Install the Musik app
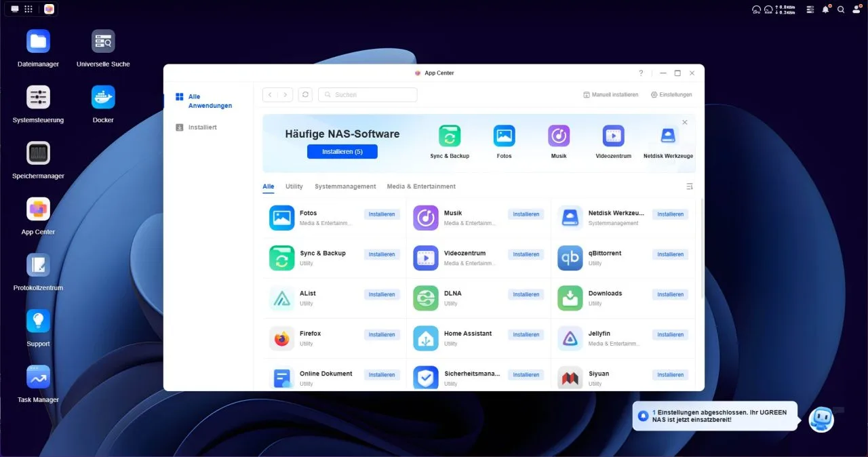 [x=526, y=214]
